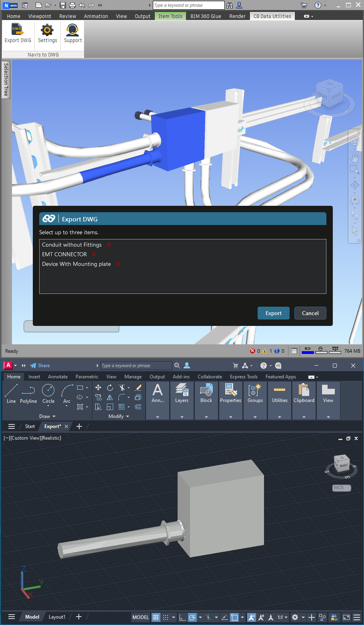Toggle annotation objects visibility in status bar

click(x=252, y=617)
